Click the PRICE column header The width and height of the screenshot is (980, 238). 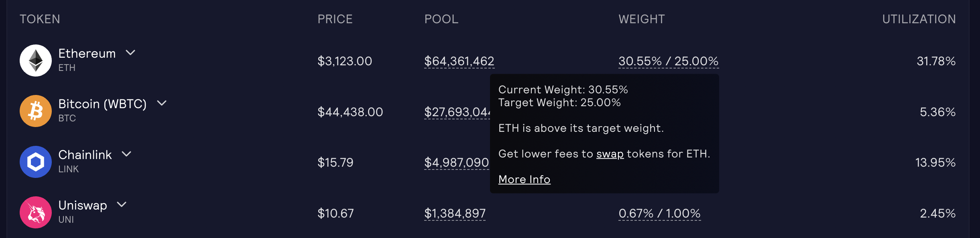click(335, 19)
